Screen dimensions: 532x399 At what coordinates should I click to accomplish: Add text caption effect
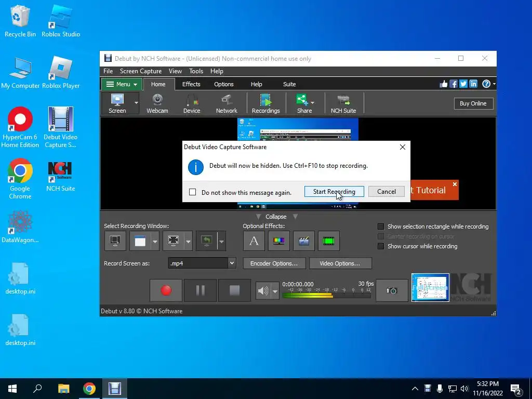[254, 241]
